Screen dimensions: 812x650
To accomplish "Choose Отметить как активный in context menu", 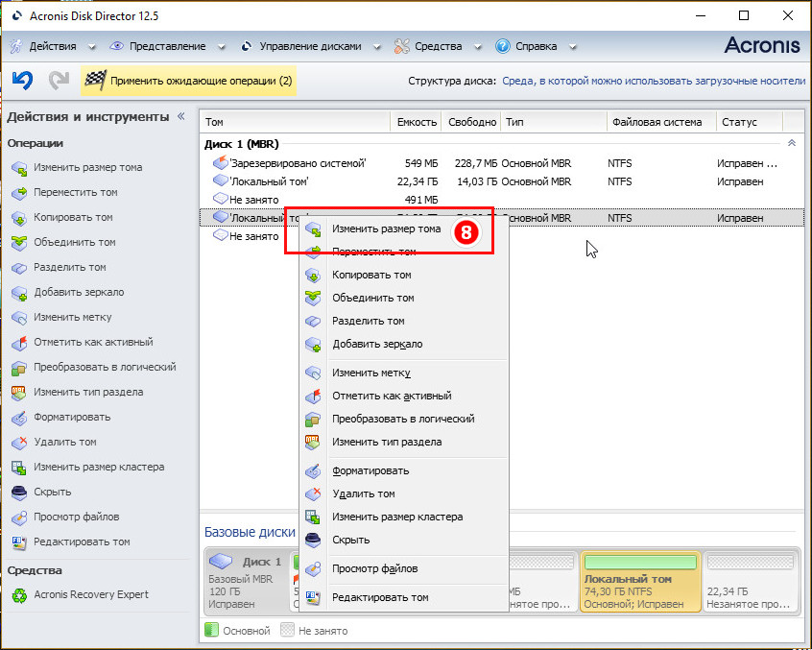I will pyautogui.click(x=404, y=396).
